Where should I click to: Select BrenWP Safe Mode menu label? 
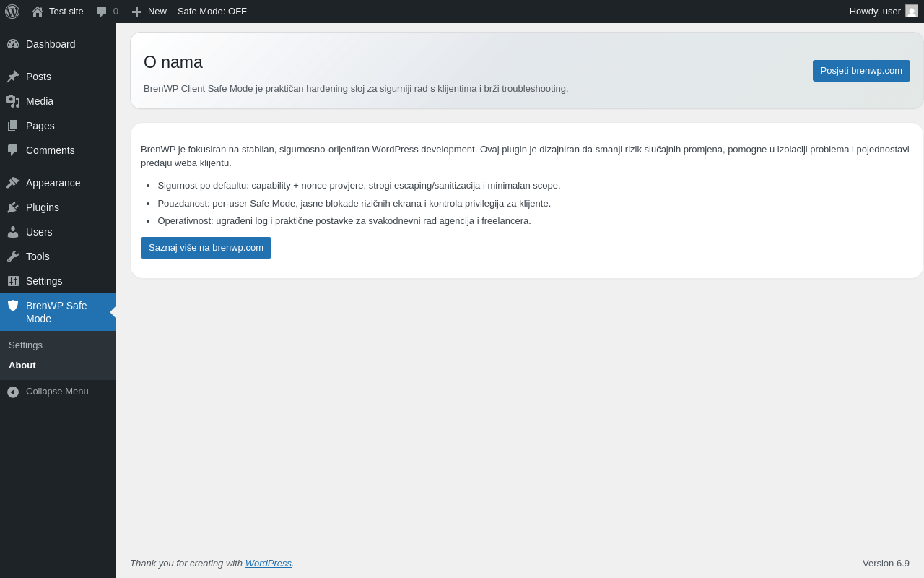coord(56,312)
